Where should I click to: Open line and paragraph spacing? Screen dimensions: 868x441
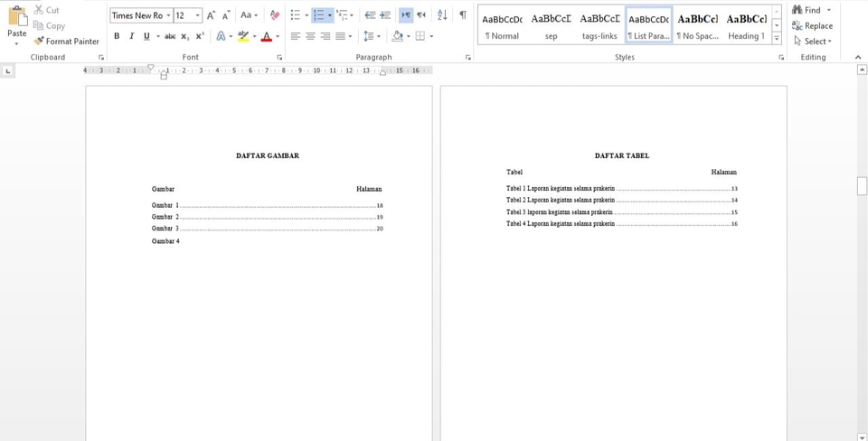tap(369, 36)
